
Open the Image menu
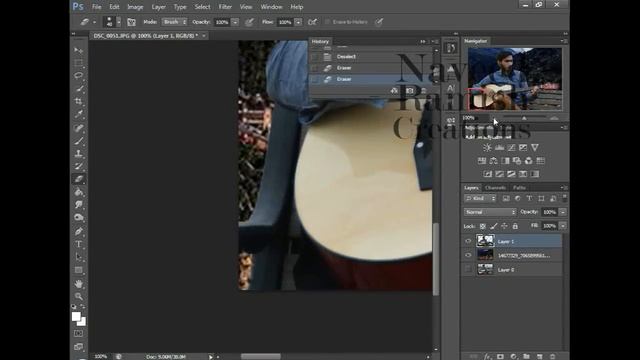[135, 7]
